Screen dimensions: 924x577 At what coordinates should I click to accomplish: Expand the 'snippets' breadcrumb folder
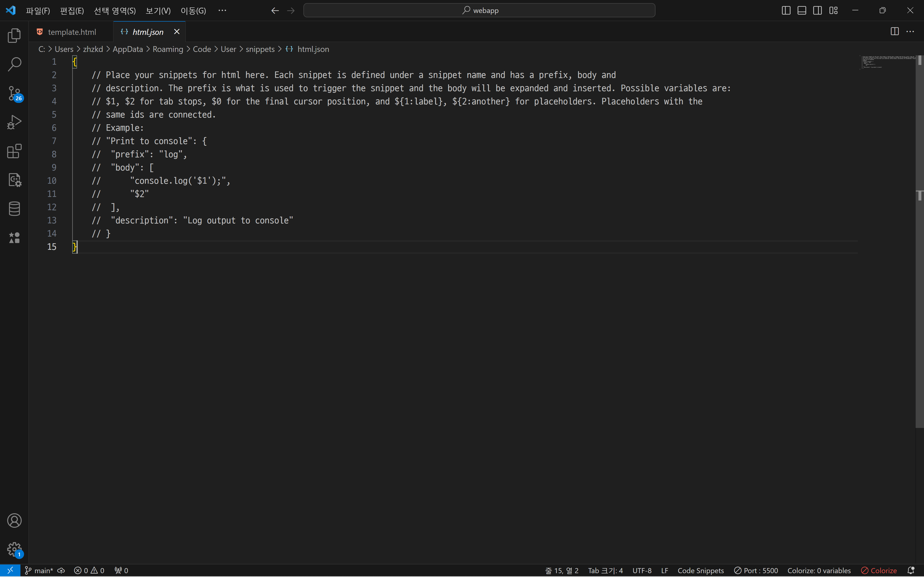[x=260, y=49]
